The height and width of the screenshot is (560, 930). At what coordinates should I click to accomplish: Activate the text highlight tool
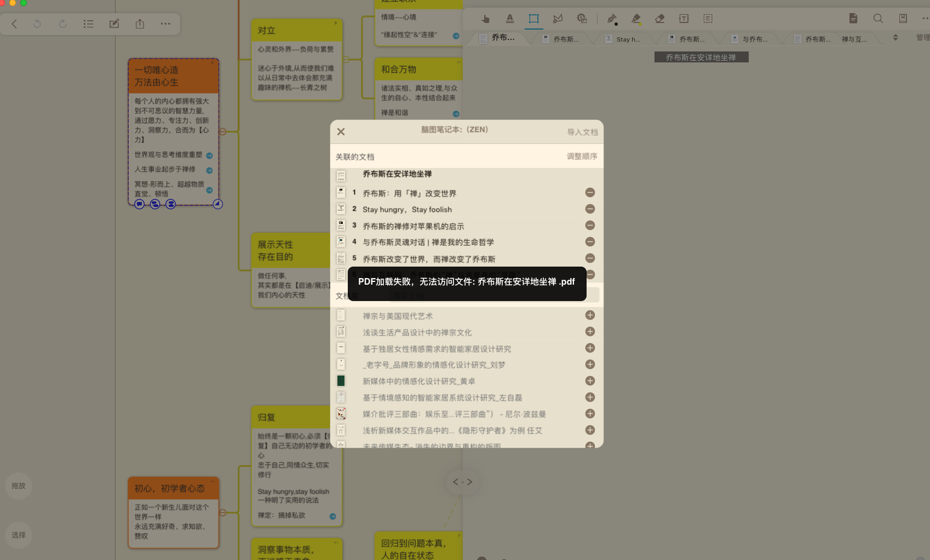pyautogui.click(x=510, y=18)
